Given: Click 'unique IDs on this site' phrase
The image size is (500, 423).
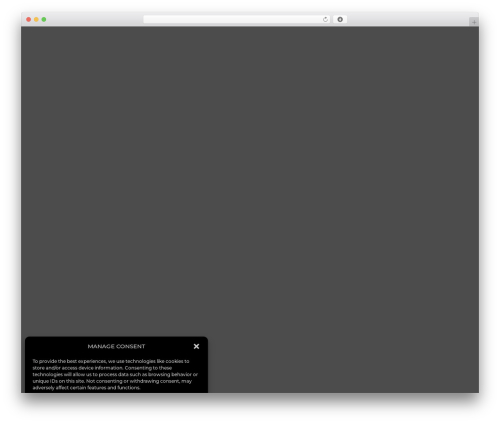Looking at the screenshot, I should (58, 381).
